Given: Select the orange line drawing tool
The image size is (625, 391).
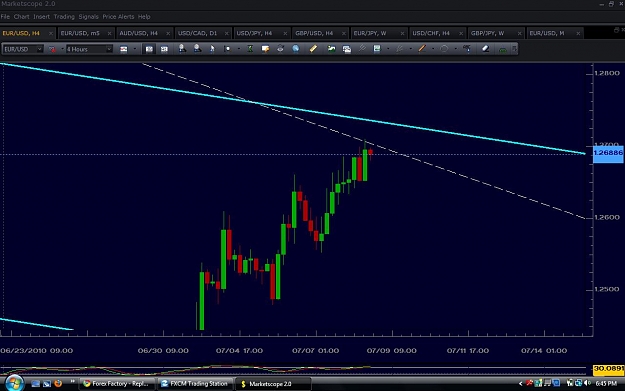Looking at the screenshot, I should click(422, 49).
